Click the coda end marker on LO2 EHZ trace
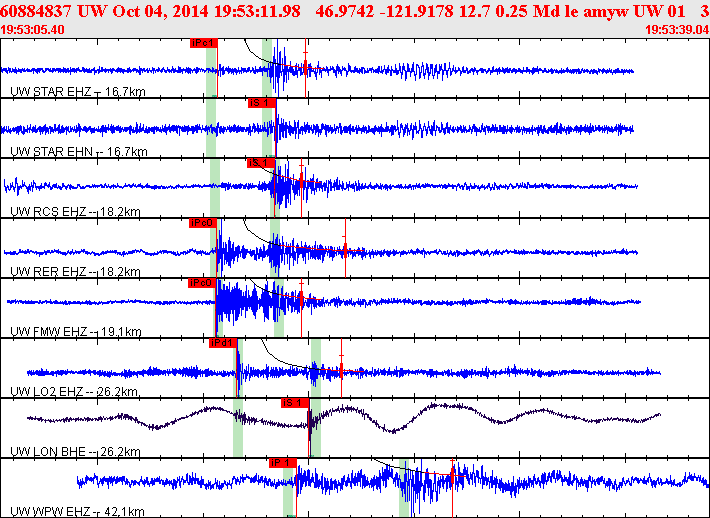 [x=341, y=370]
